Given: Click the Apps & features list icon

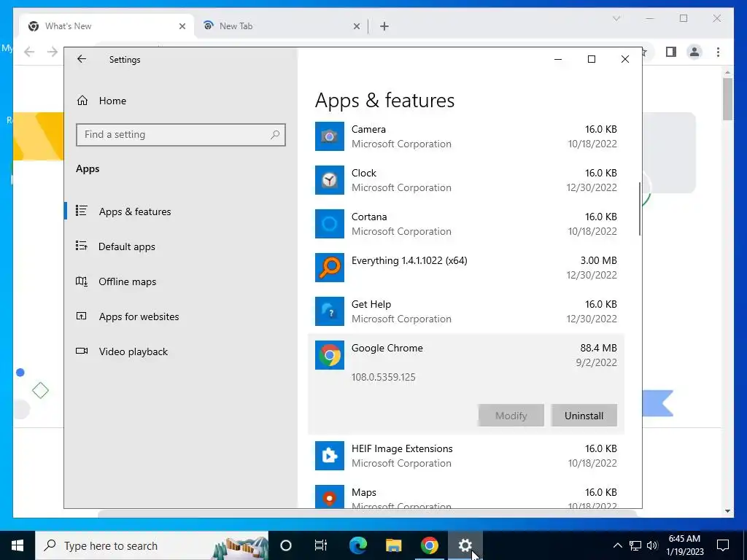Looking at the screenshot, I should click(x=82, y=211).
